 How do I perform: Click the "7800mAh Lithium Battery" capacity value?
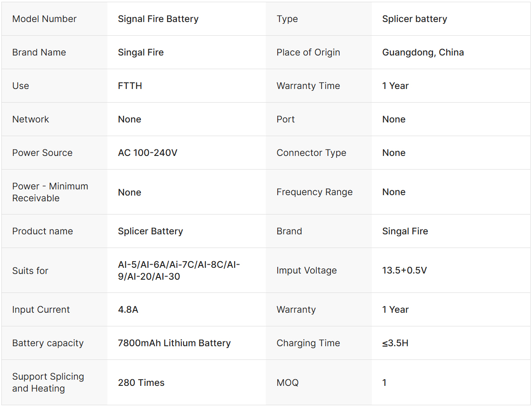[x=174, y=343]
